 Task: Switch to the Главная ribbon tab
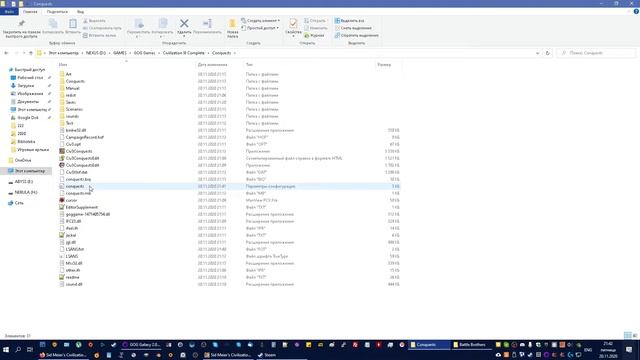click(x=30, y=12)
